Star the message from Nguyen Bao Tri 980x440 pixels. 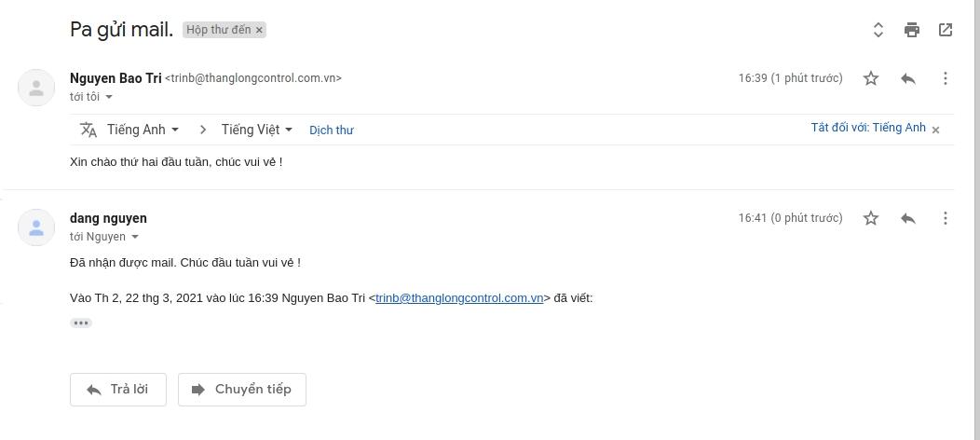(x=871, y=78)
